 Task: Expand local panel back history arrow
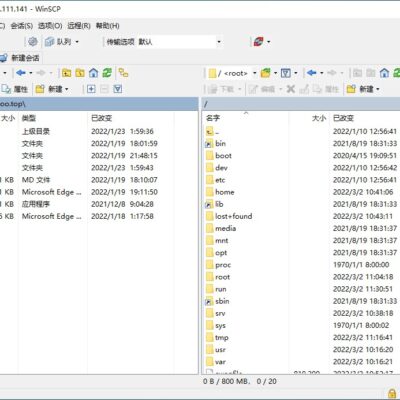31,73
